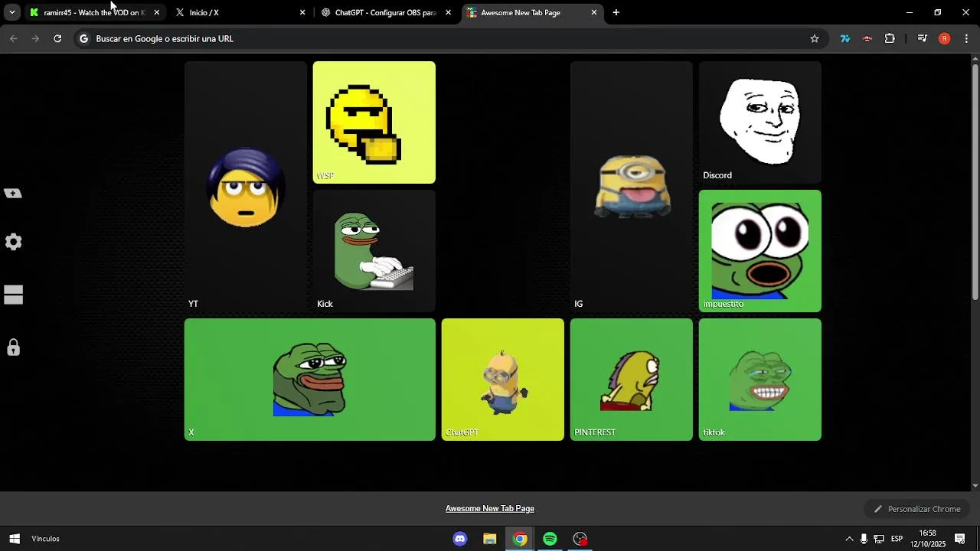The height and width of the screenshot is (551, 980).
Task: Switch the ESP input language
Action: 897,539
